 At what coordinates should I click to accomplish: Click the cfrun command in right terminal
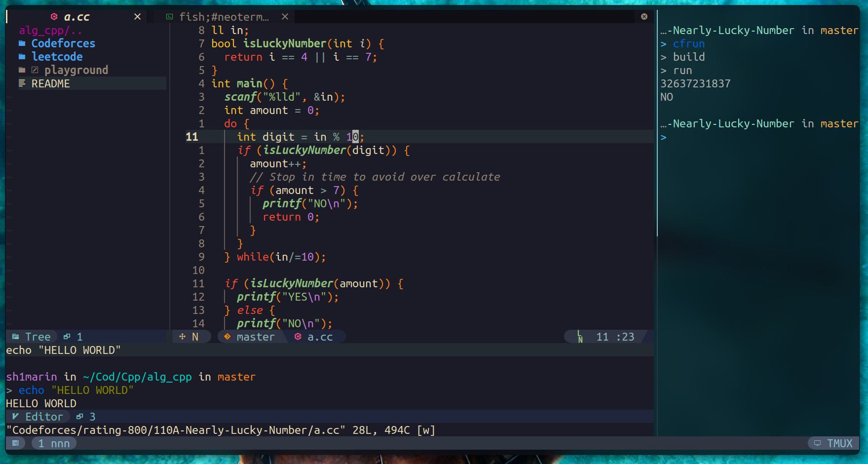[689, 43]
